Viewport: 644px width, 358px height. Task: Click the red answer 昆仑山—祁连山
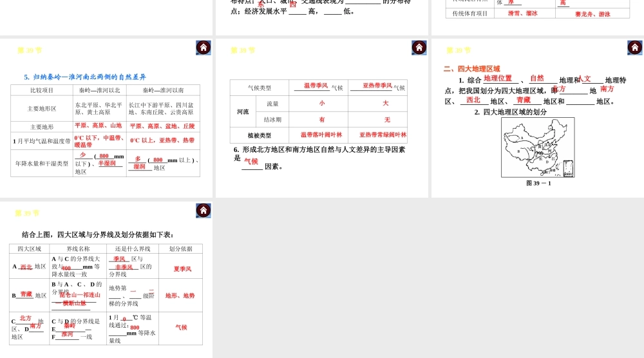[80, 295]
